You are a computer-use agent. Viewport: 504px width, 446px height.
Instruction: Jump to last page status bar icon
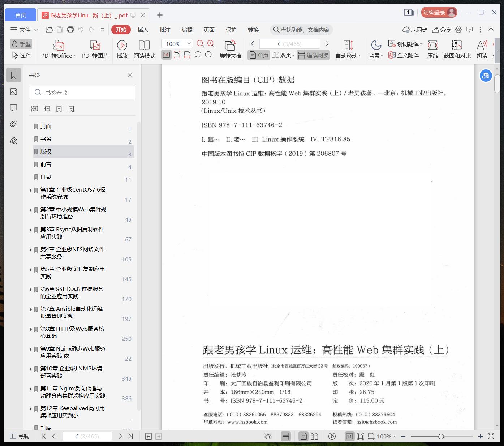click(131, 436)
